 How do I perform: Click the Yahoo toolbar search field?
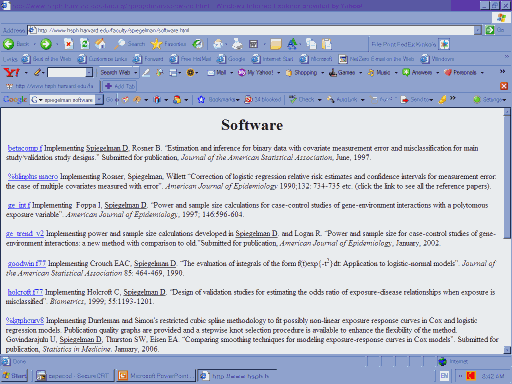67,72
